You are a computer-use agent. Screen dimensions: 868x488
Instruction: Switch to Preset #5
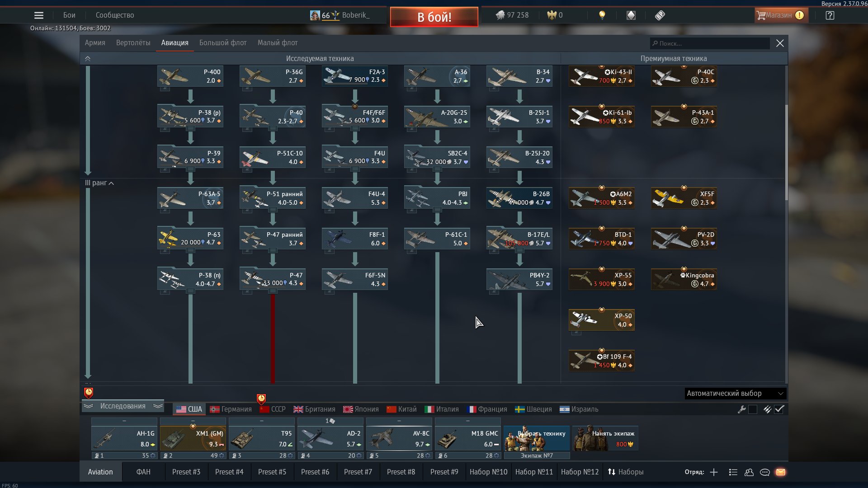click(x=272, y=472)
